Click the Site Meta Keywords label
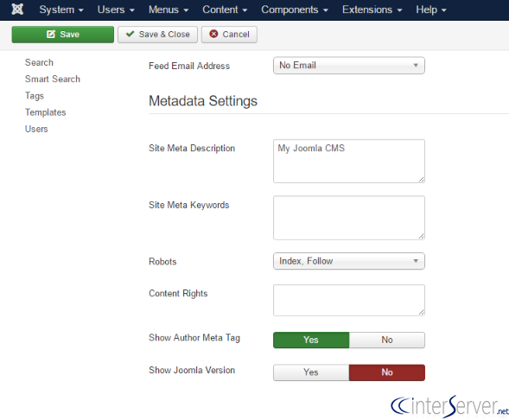 pyautogui.click(x=189, y=205)
